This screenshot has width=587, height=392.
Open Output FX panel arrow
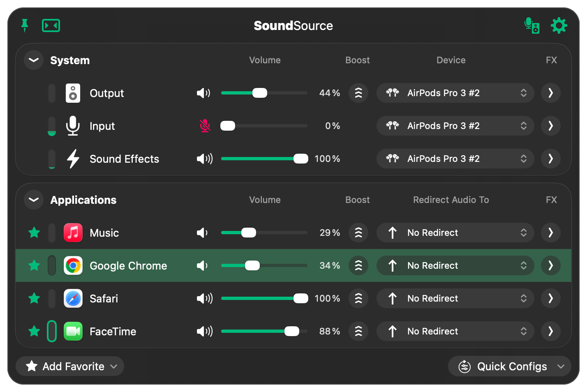(551, 93)
